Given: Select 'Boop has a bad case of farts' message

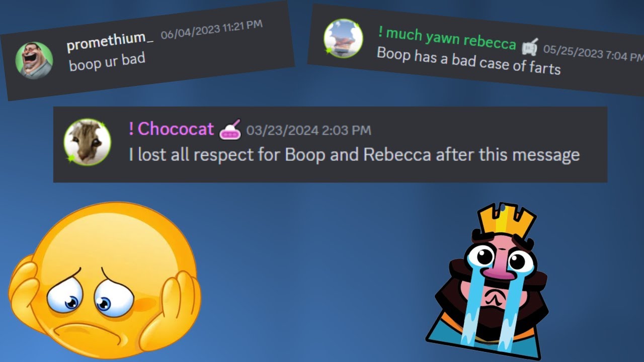Looking at the screenshot, I should pos(468,61).
